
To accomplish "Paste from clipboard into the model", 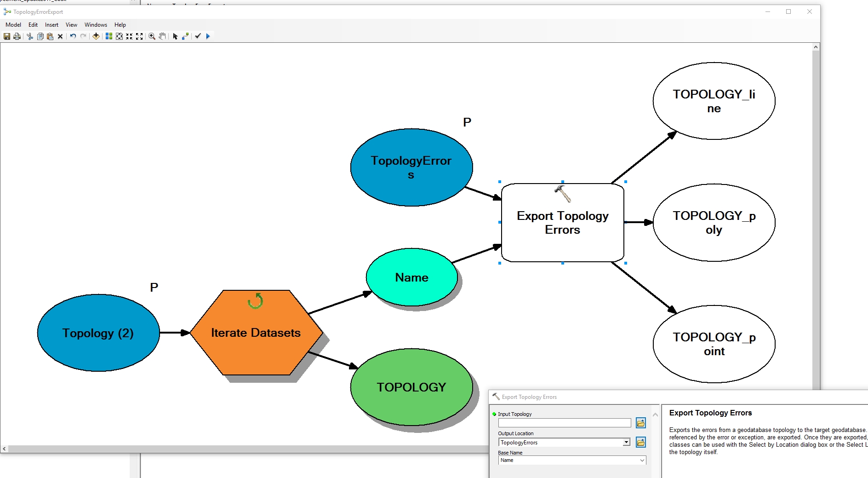I will [x=50, y=36].
